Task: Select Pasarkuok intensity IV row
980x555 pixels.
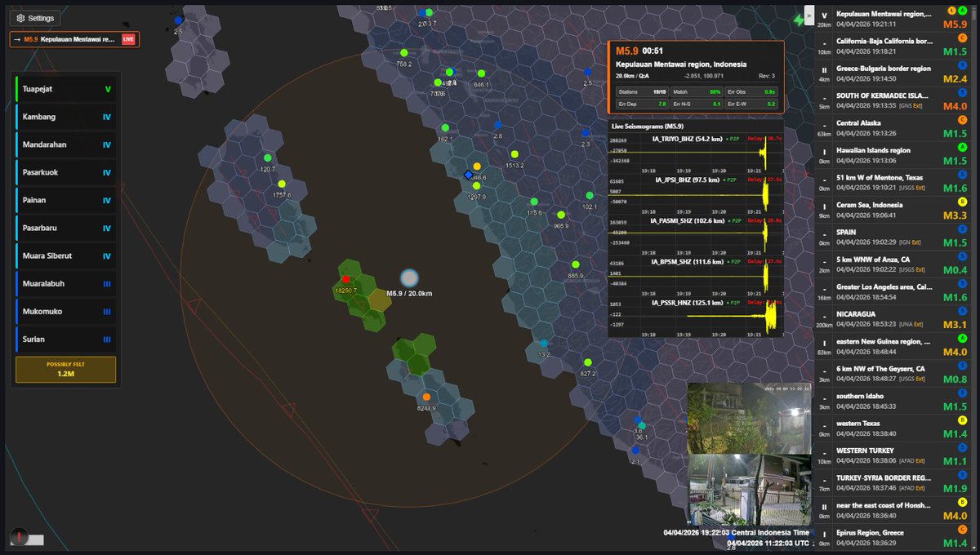Action: tap(66, 173)
